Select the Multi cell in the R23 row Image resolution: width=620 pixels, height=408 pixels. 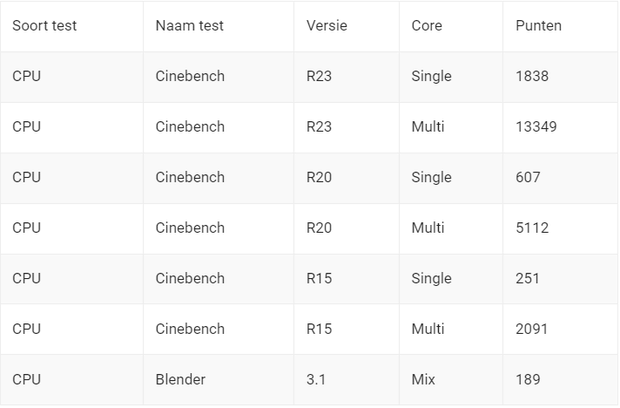(428, 127)
